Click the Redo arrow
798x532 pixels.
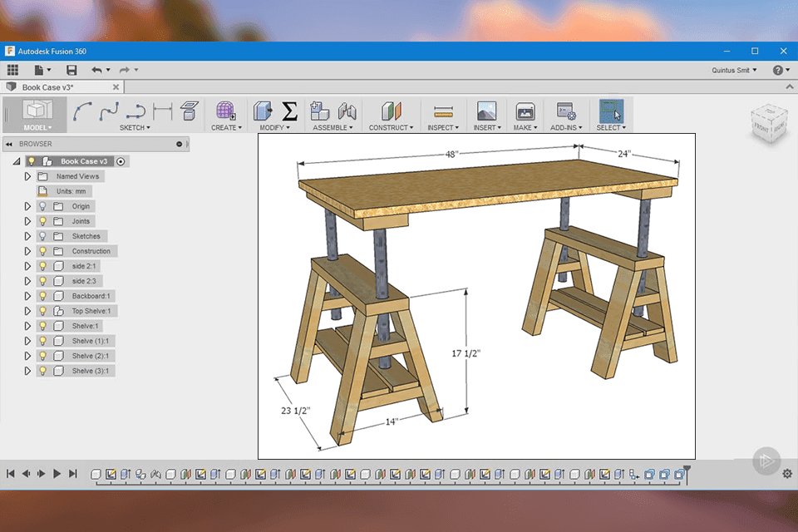coord(124,70)
